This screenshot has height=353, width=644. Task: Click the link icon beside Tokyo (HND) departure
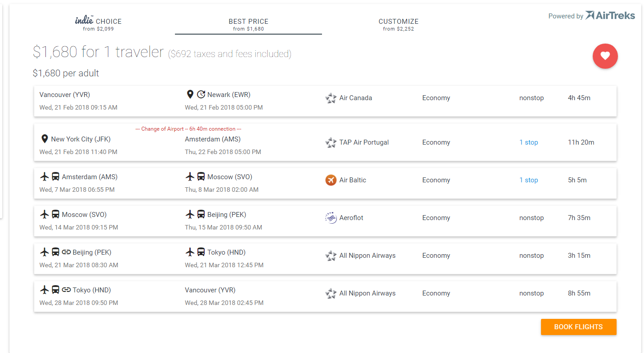click(x=67, y=290)
